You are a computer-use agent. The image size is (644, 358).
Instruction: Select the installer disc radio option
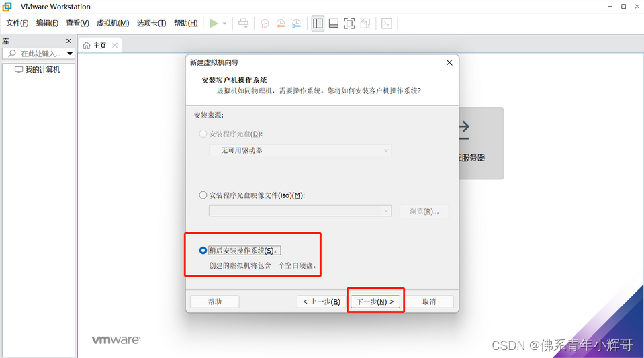click(x=203, y=134)
